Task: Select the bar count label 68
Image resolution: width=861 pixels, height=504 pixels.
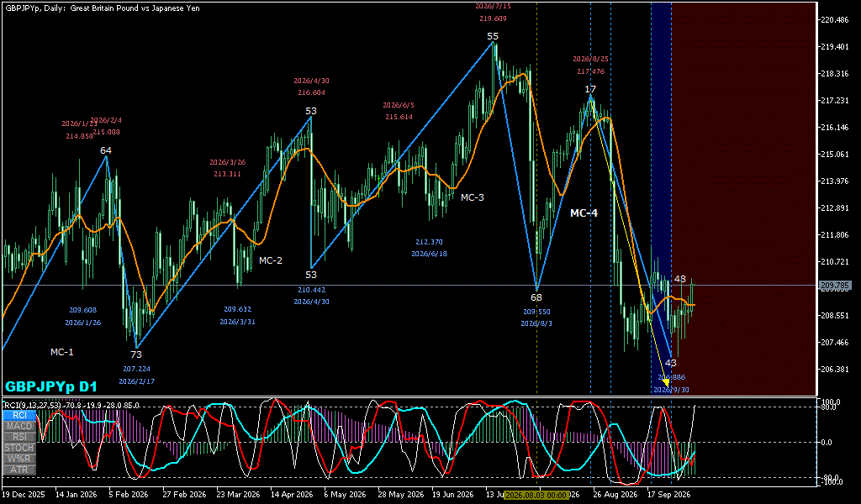Action: pos(536,298)
